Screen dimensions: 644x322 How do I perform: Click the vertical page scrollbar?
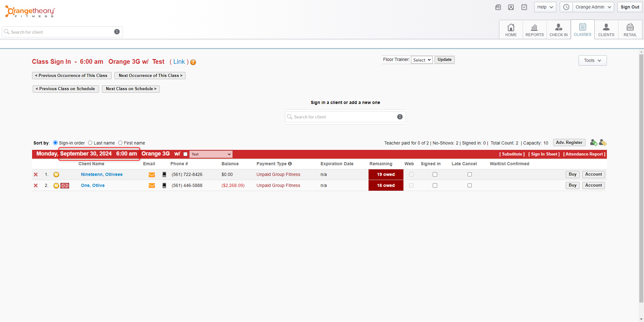(641, 179)
